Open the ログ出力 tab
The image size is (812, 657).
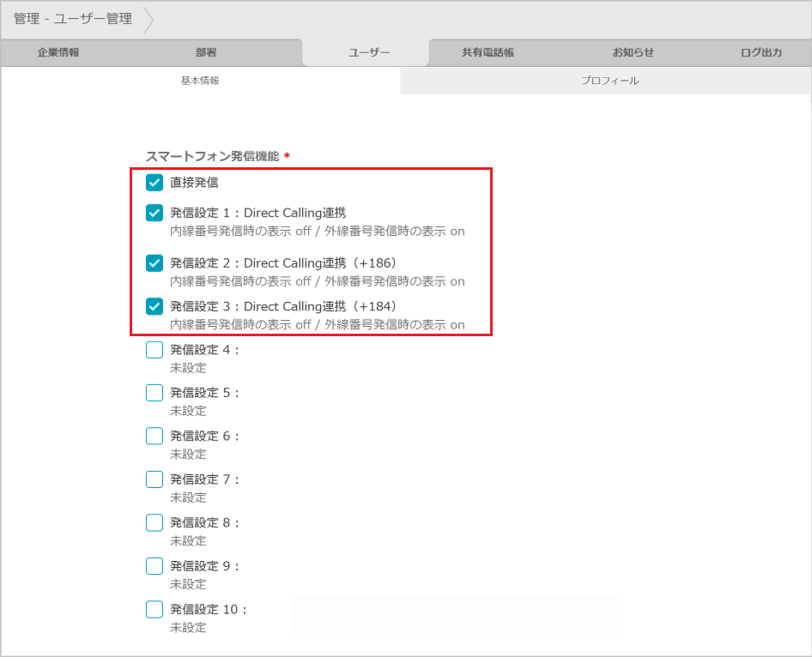pyautogui.click(x=761, y=52)
